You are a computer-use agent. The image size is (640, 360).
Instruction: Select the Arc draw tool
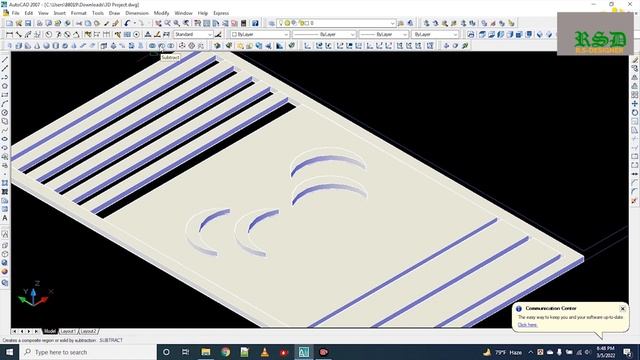pyautogui.click(x=5, y=104)
